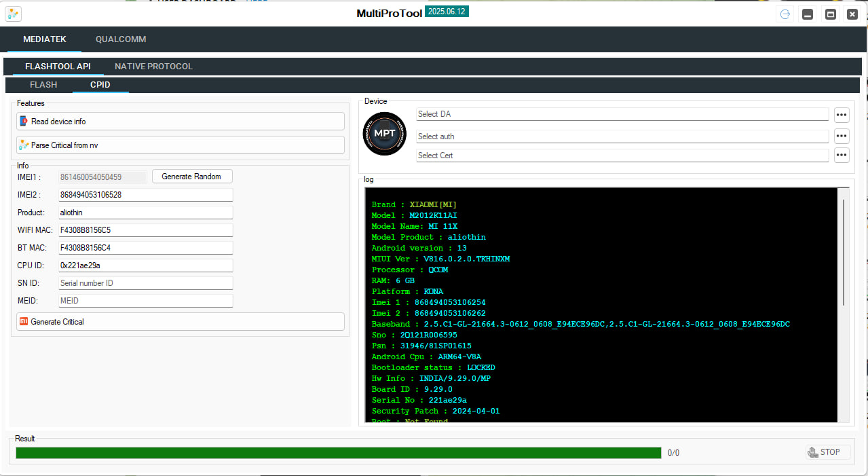
Task: Switch to the NATIVE PROTOCOL tab
Action: (153, 67)
